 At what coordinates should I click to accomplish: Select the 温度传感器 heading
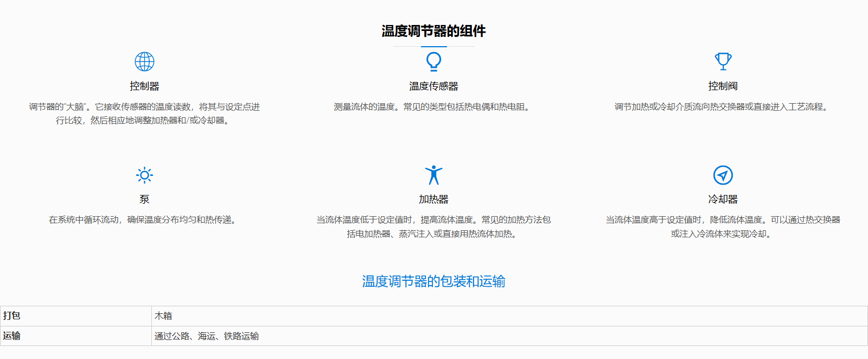433,86
